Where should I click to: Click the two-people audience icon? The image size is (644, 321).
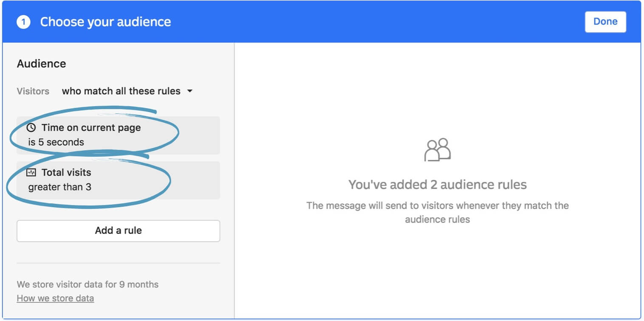tap(437, 150)
